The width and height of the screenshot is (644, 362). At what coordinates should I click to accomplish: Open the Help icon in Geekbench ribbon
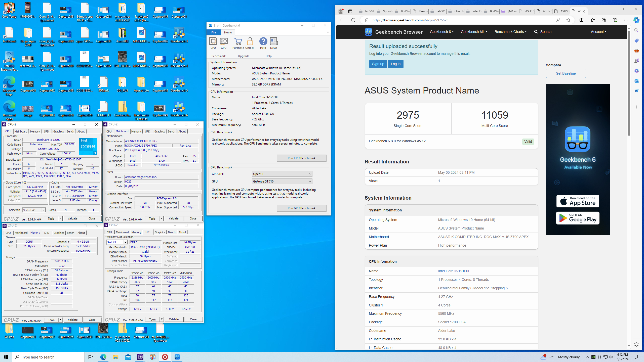263,43
